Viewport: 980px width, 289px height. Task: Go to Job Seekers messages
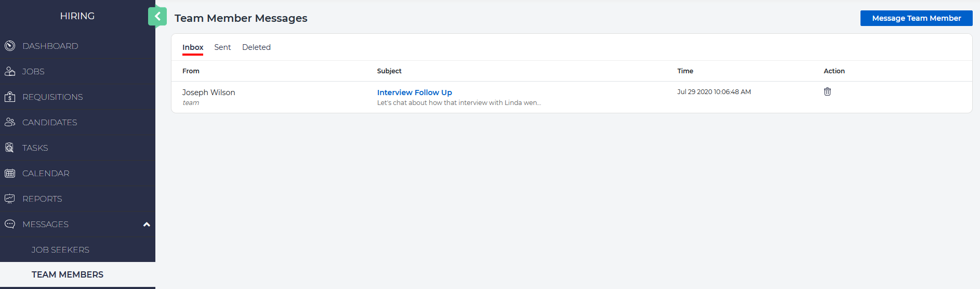60,249
